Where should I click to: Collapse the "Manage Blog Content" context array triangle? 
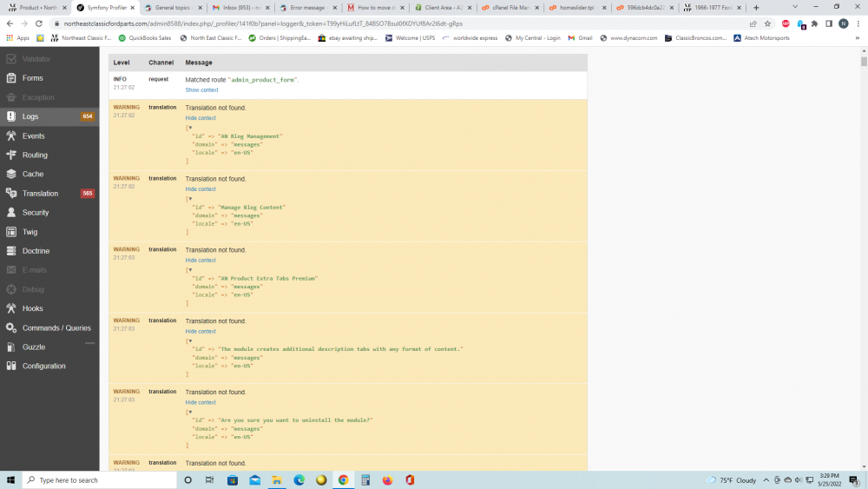click(x=190, y=199)
